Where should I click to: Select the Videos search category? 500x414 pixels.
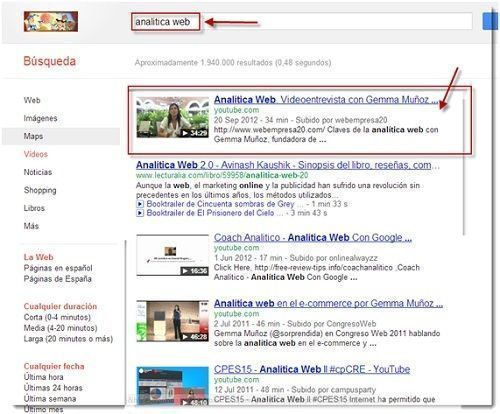36,154
